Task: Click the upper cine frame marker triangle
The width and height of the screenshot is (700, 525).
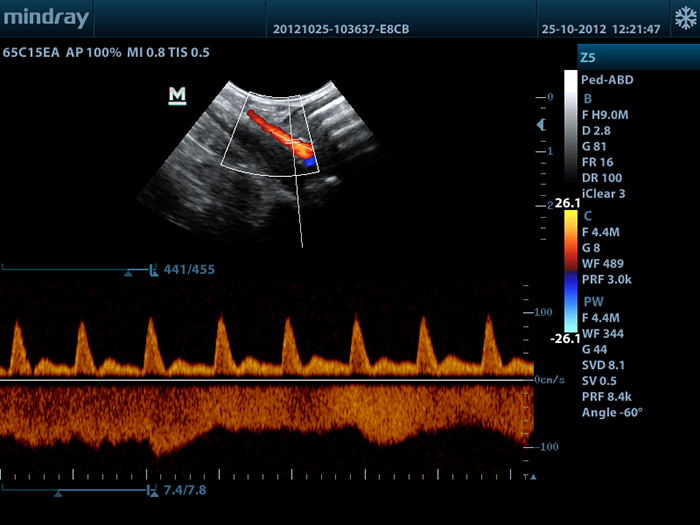Action: tap(127, 272)
